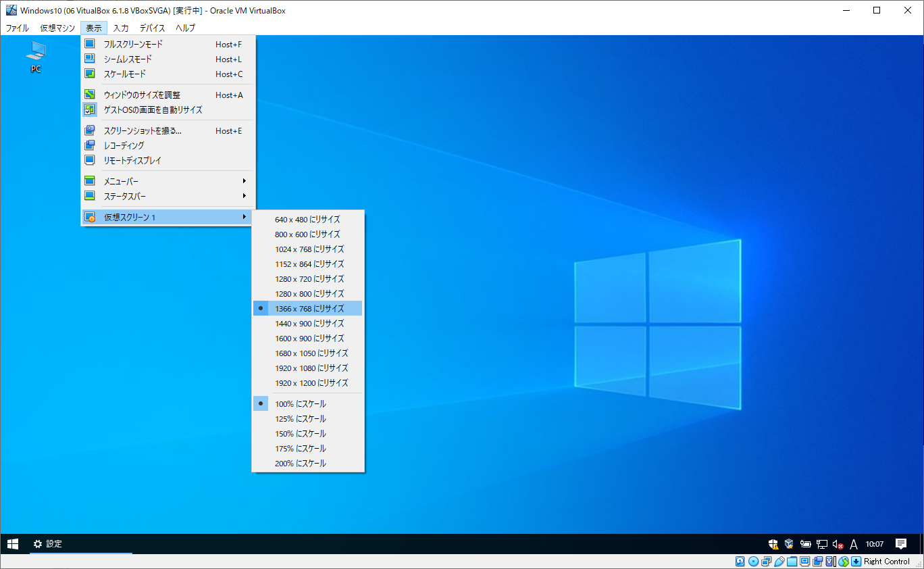Viewport: 924px width, 569px height.
Task: Select 1024 x 768 にリサイズ option
Action: click(x=309, y=249)
